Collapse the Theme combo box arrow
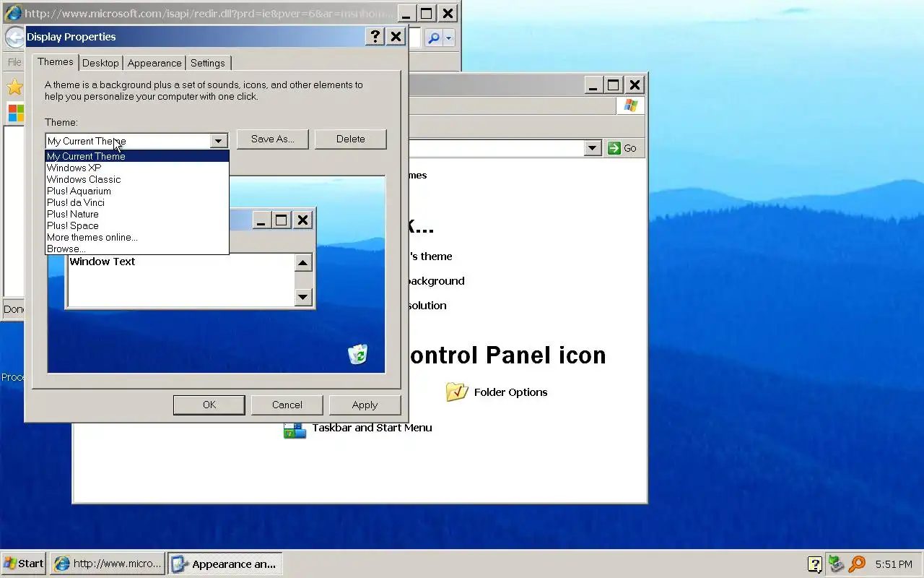The image size is (924, 578). point(218,141)
